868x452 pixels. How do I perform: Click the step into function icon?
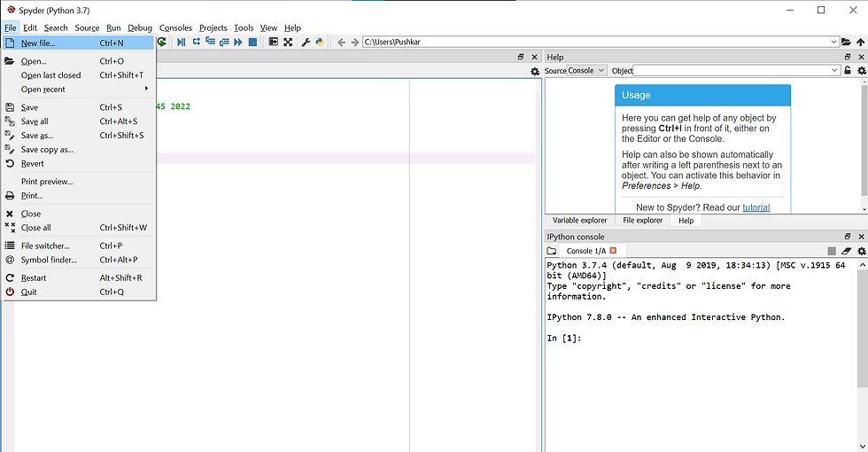tap(211, 43)
